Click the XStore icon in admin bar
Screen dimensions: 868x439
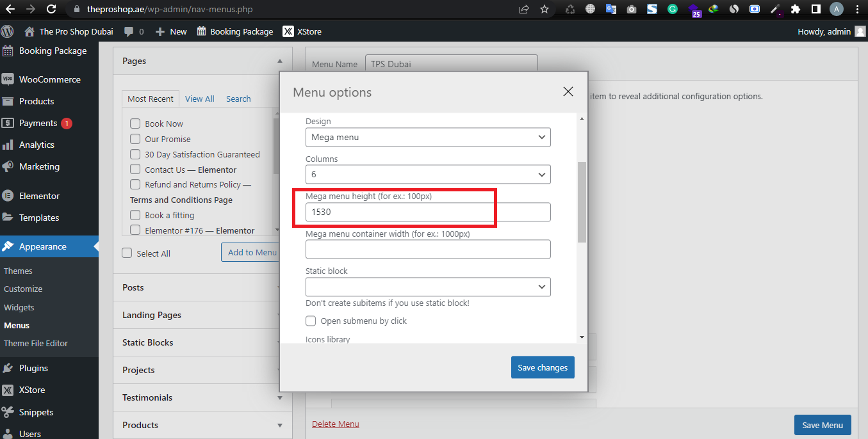tap(288, 31)
